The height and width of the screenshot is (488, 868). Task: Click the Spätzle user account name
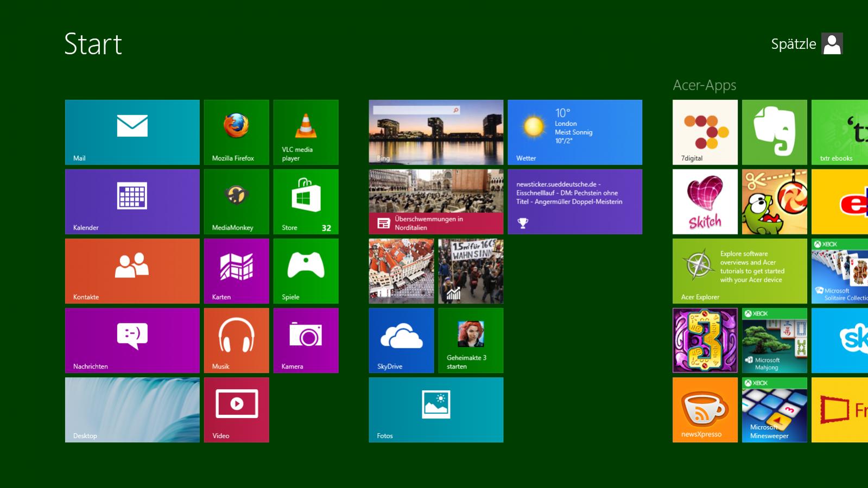(793, 44)
